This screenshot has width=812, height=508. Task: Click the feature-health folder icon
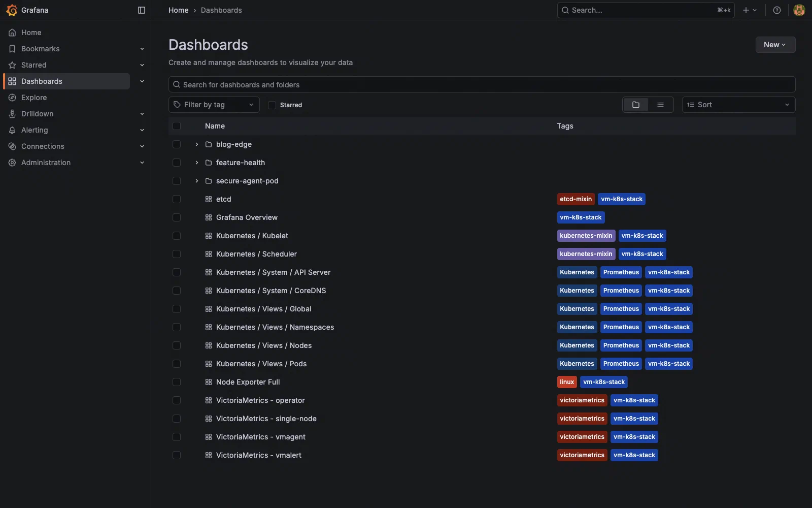pos(209,163)
